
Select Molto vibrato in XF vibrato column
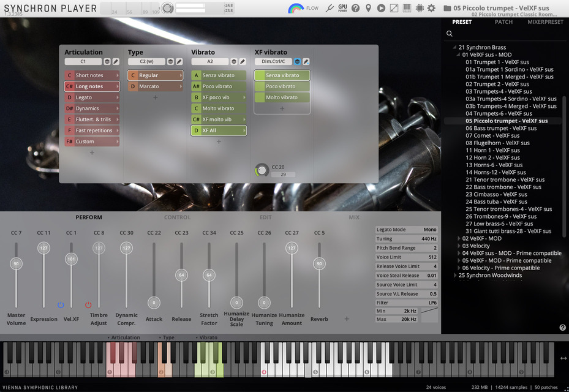[282, 97]
